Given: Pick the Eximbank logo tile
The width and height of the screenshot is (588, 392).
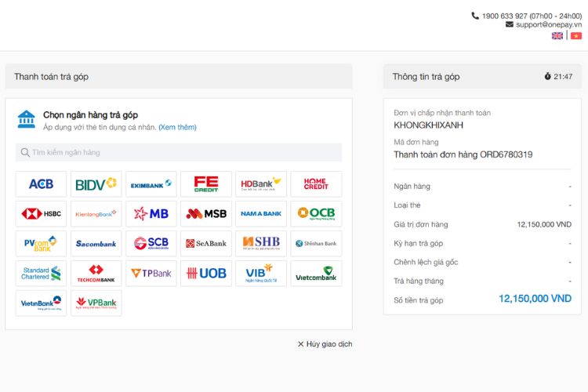Looking at the screenshot, I should [151, 184].
